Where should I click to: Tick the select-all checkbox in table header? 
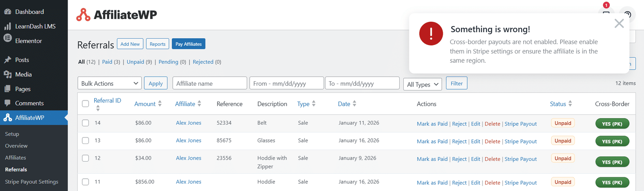pos(85,104)
